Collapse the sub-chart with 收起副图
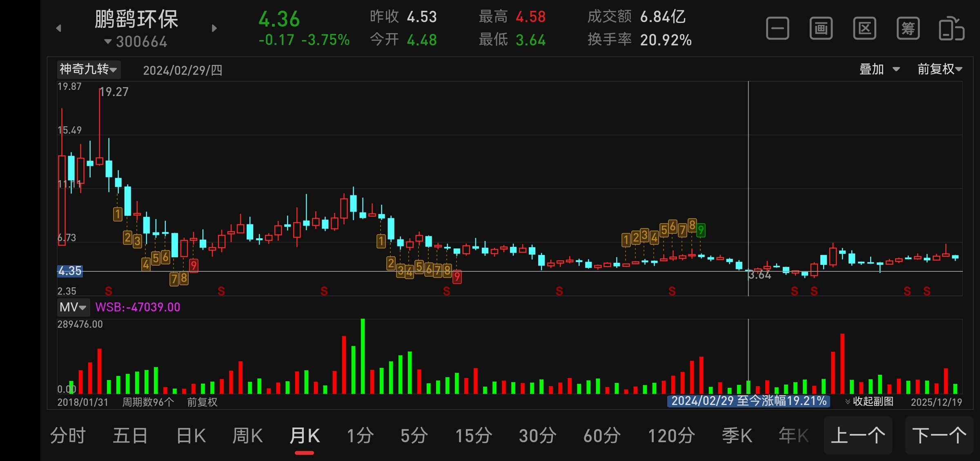This screenshot has height=461, width=980. [x=869, y=401]
